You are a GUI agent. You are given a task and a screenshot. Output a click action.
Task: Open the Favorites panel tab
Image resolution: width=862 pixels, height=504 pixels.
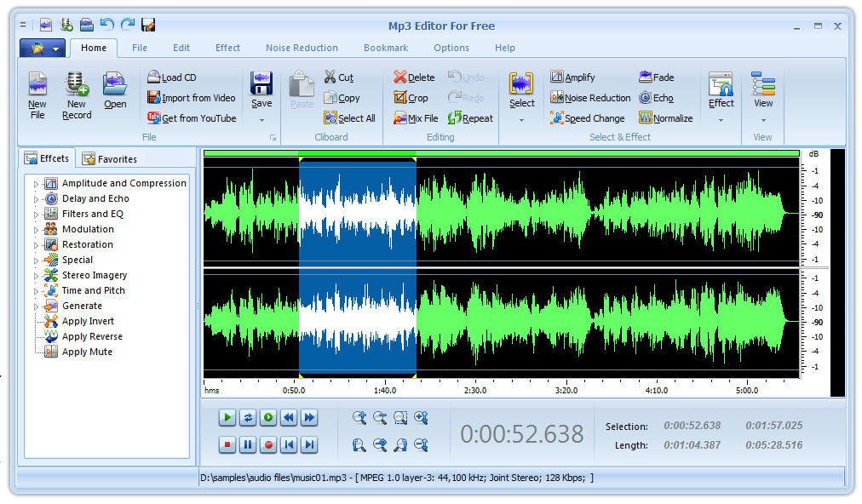(x=109, y=159)
